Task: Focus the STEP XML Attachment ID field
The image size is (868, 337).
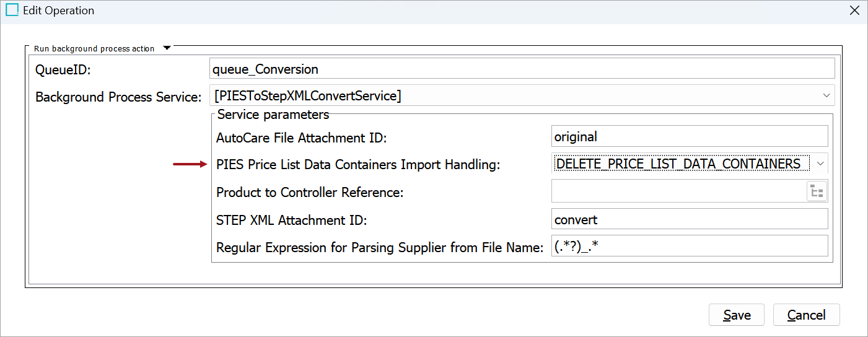Action: tap(689, 220)
